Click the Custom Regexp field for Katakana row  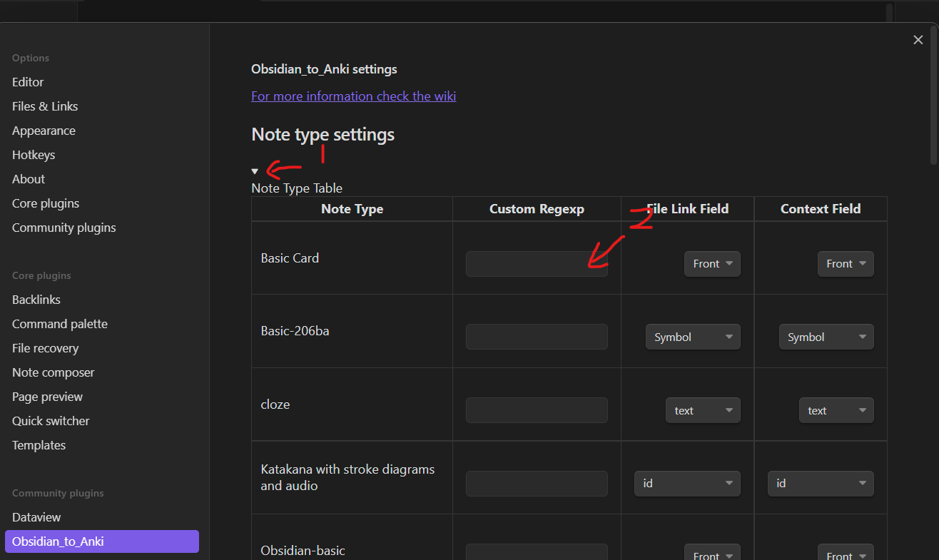tap(537, 484)
